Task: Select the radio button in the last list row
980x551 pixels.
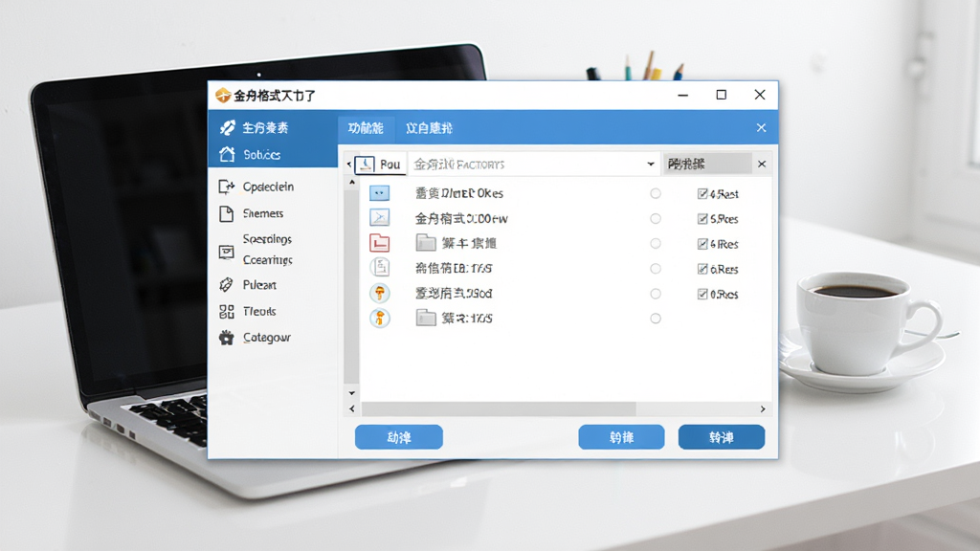Action: tap(655, 319)
